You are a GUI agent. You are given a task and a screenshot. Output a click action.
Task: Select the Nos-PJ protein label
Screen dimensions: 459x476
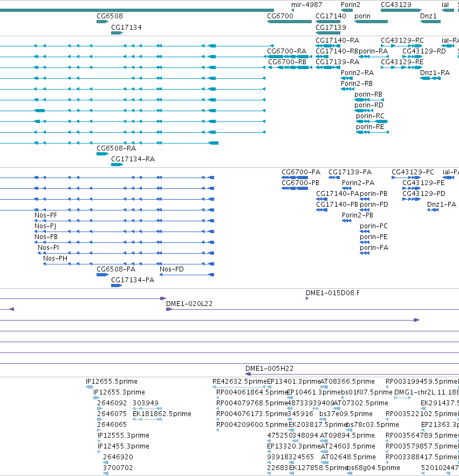45,226
